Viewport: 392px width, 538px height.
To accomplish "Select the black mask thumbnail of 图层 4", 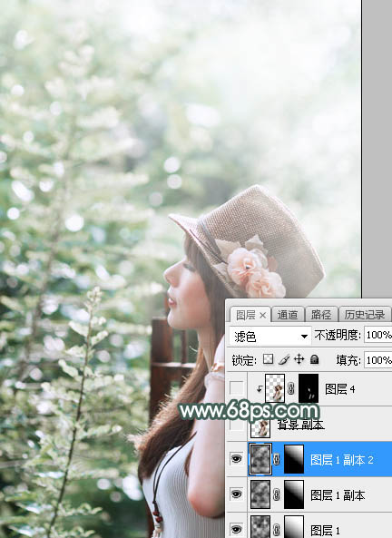I will point(309,388).
